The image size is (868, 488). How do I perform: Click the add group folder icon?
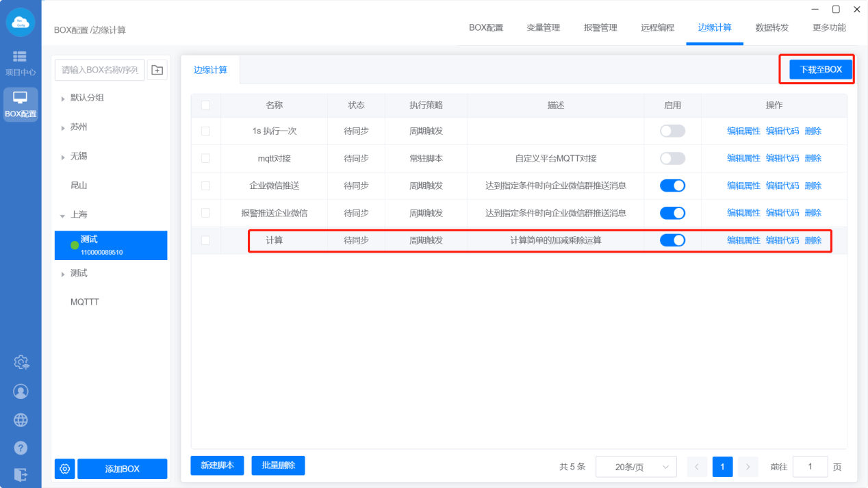point(157,70)
